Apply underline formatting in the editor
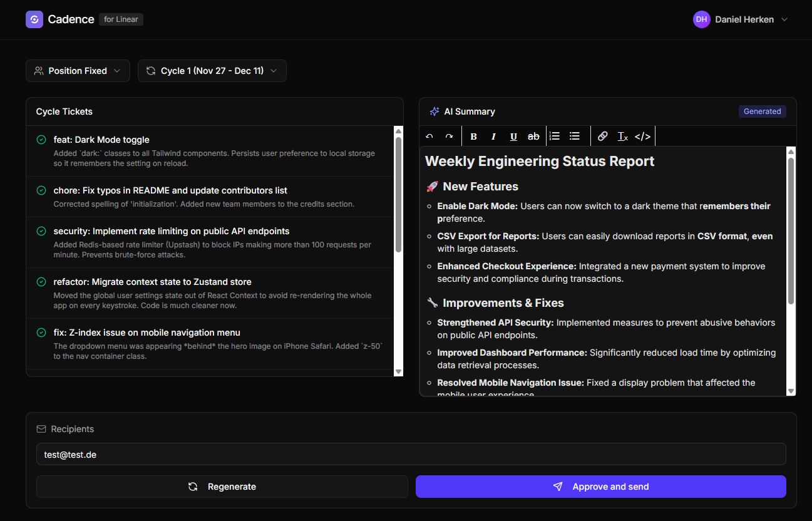Image resolution: width=812 pixels, height=521 pixels. click(x=513, y=137)
